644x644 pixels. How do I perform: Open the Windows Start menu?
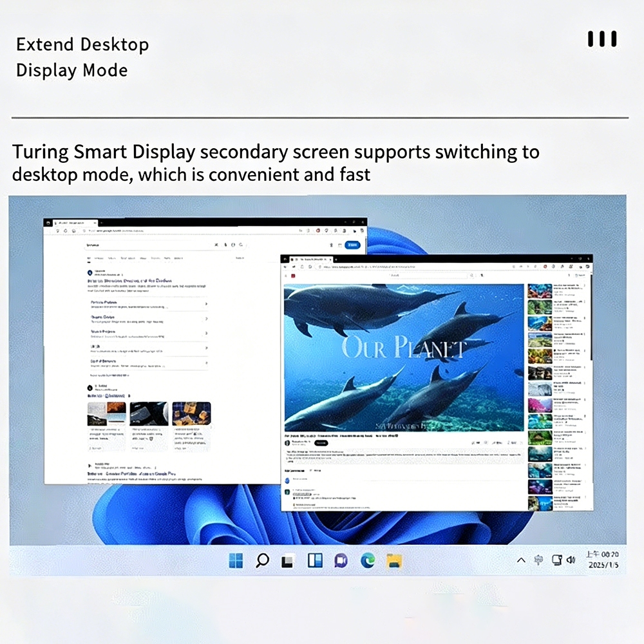click(x=236, y=561)
